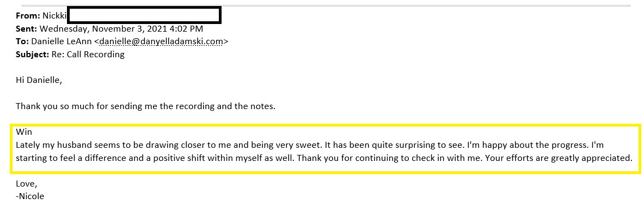Click the From: header label

tap(28, 16)
